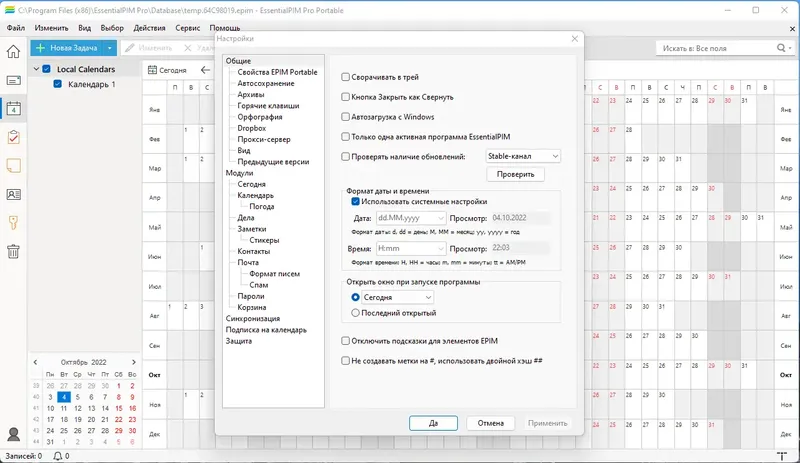This screenshot has height=463, width=800.
Task: Enable Кнопка Закрыть как Свернуть checkbox
Action: pyautogui.click(x=345, y=97)
